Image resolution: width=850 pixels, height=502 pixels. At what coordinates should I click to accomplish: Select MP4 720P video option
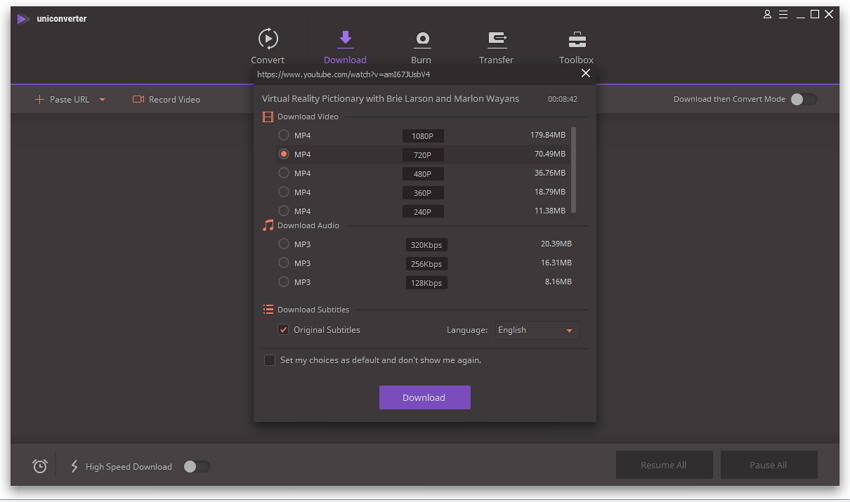[284, 154]
